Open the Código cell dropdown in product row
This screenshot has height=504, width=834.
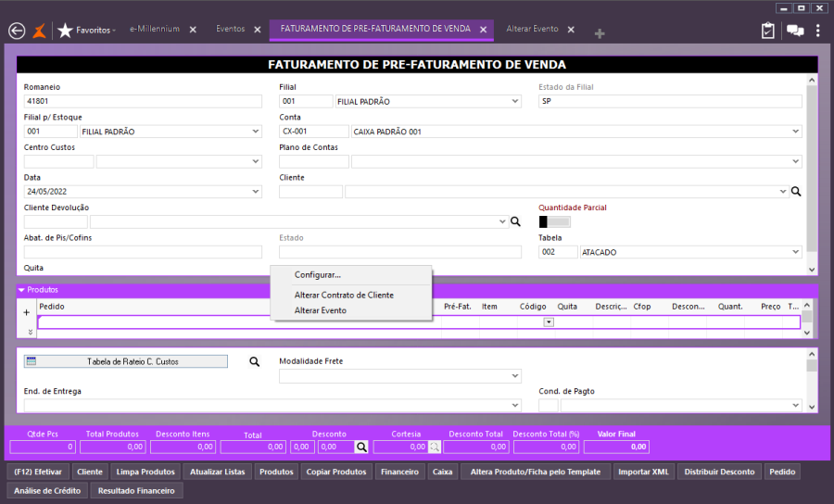click(x=549, y=322)
